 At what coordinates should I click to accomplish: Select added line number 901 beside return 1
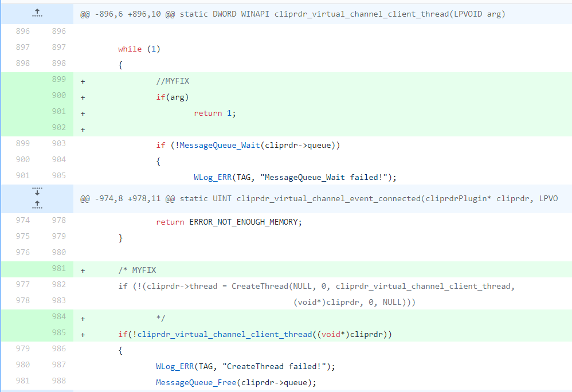59,112
